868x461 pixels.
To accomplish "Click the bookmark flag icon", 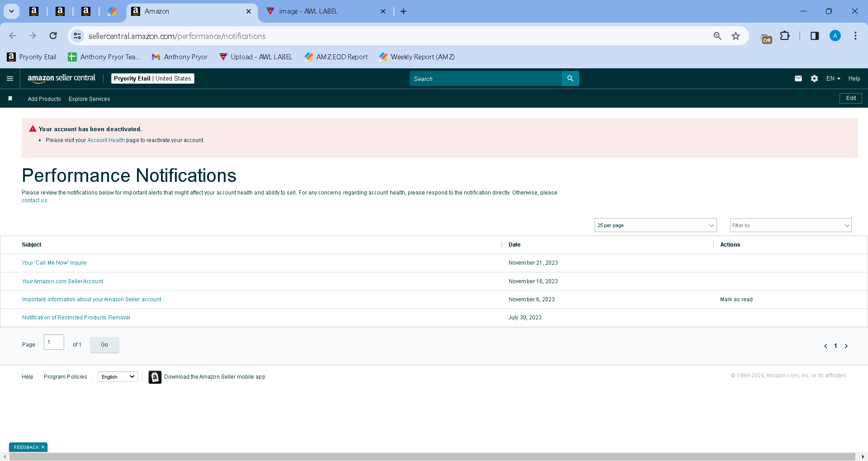I will click(x=10, y=99).
